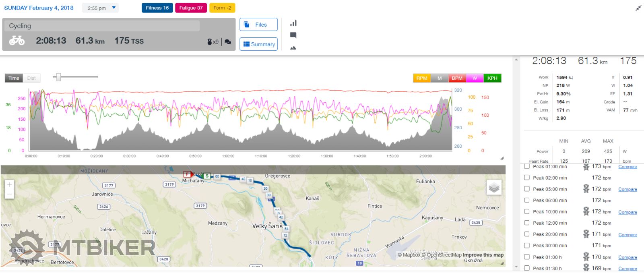Open the Files button

258,25
